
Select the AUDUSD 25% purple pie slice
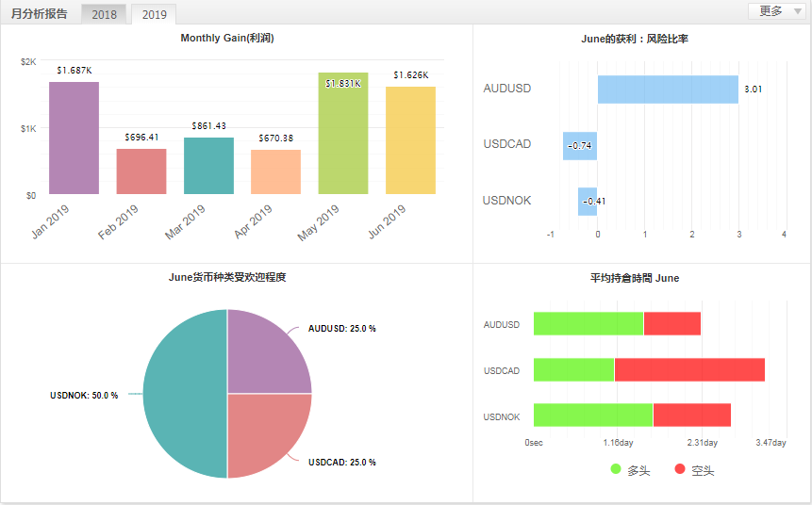(x=269, y=351)
